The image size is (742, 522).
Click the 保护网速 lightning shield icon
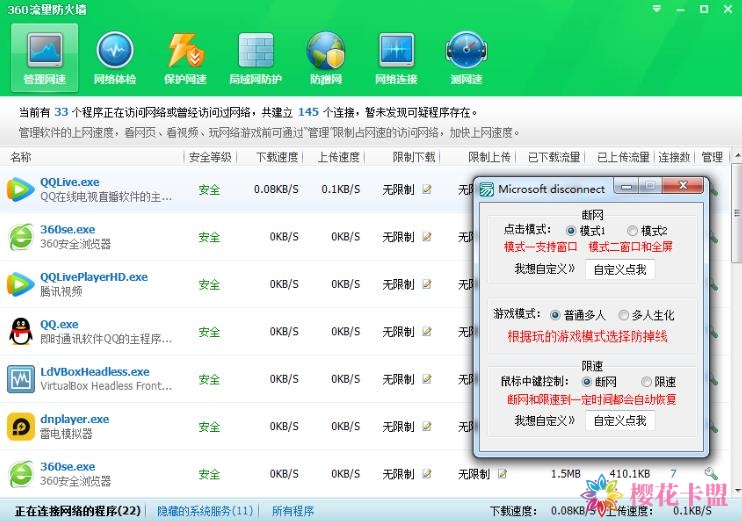point(186,57)
